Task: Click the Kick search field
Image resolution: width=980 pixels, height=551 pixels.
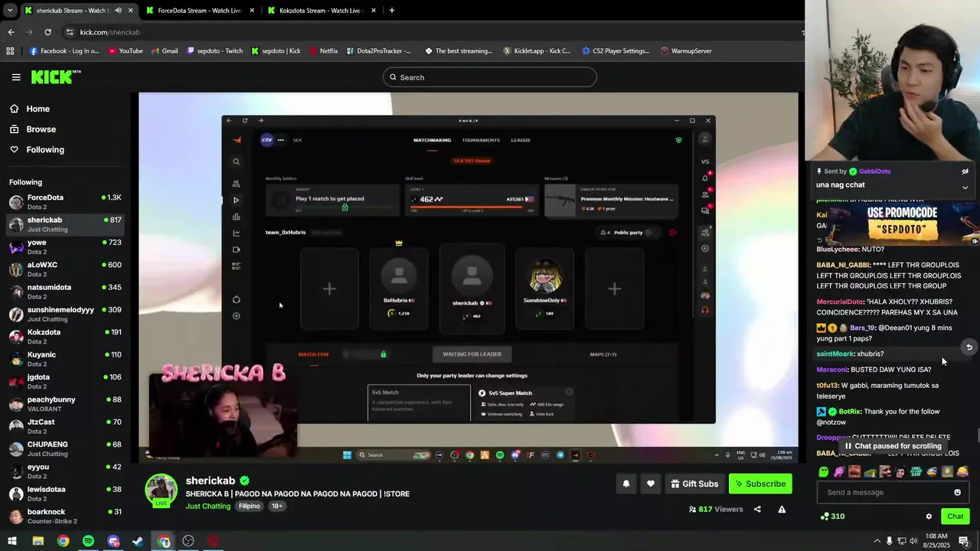Action: (490, 77)
